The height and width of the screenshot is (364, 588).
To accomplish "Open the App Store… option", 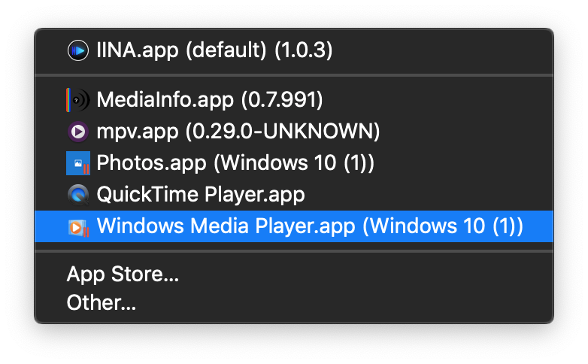I will click(123, 275).
